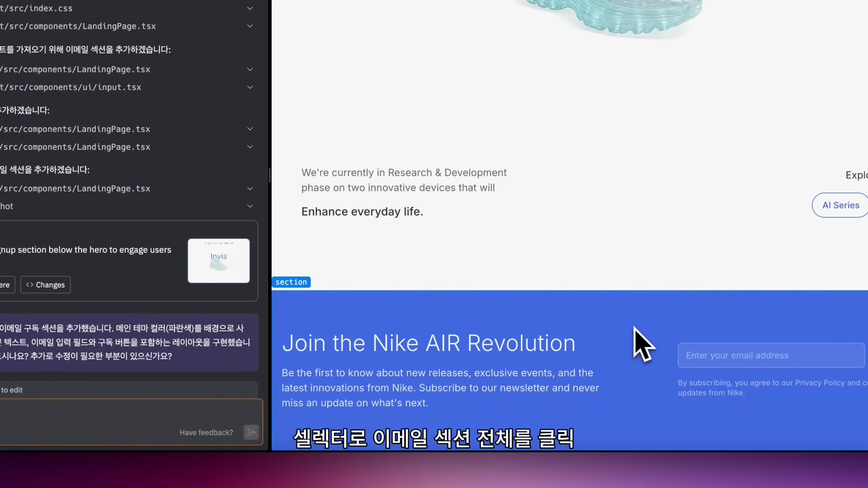The image size is (868, 488).
Task: Expand the LandingPage.tsx entry directly above 일 섹션을 추가하겠습니다 line
Action: tap(250, 147)
